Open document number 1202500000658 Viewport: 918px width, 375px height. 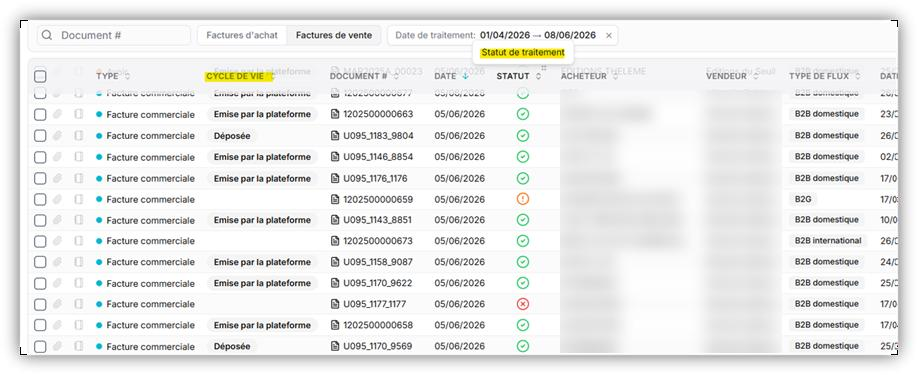pyautogui.click(x=378, y=325)
